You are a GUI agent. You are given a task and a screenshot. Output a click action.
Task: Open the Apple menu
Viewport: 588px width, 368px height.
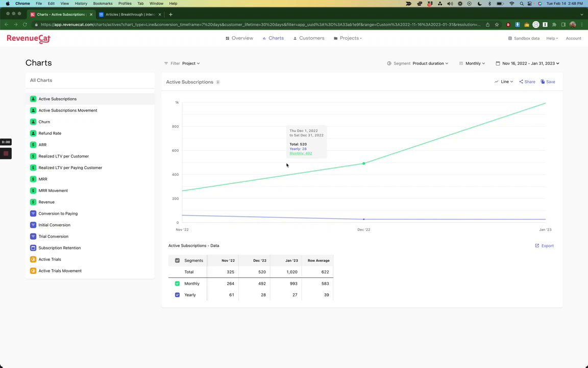click(x=8, y=4)
